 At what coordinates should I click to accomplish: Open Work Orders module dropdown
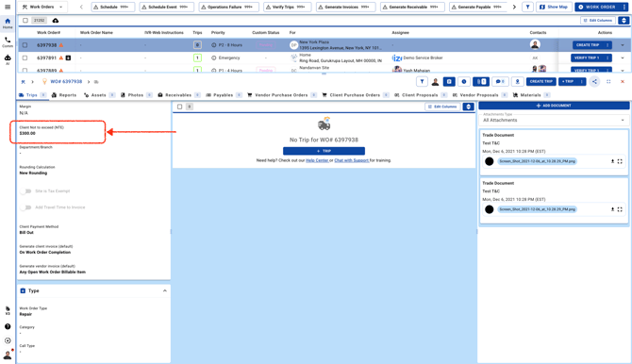(42, 7)
